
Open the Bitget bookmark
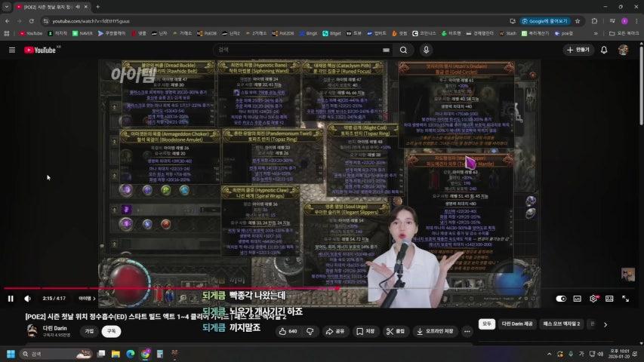(332, 33)
